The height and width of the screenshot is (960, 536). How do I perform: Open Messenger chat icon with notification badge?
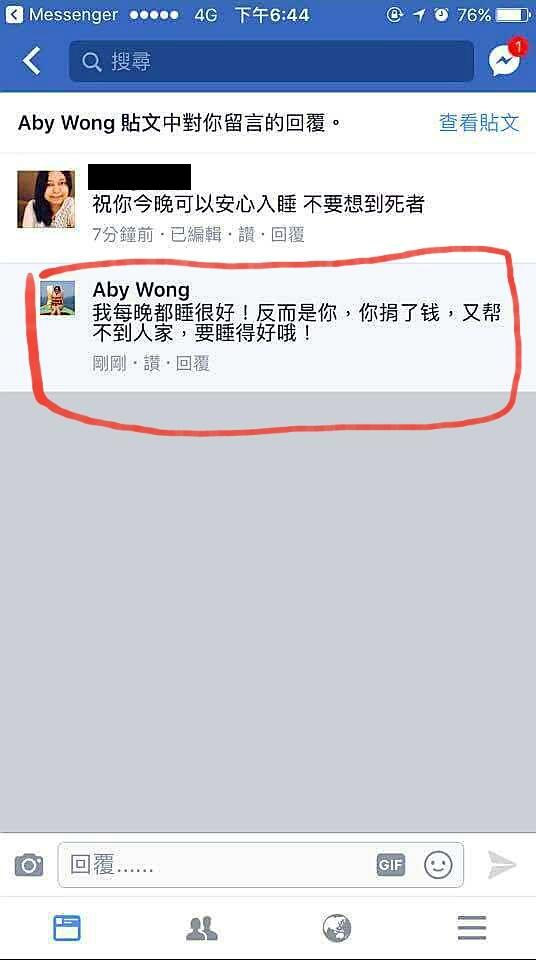[507, 59]
